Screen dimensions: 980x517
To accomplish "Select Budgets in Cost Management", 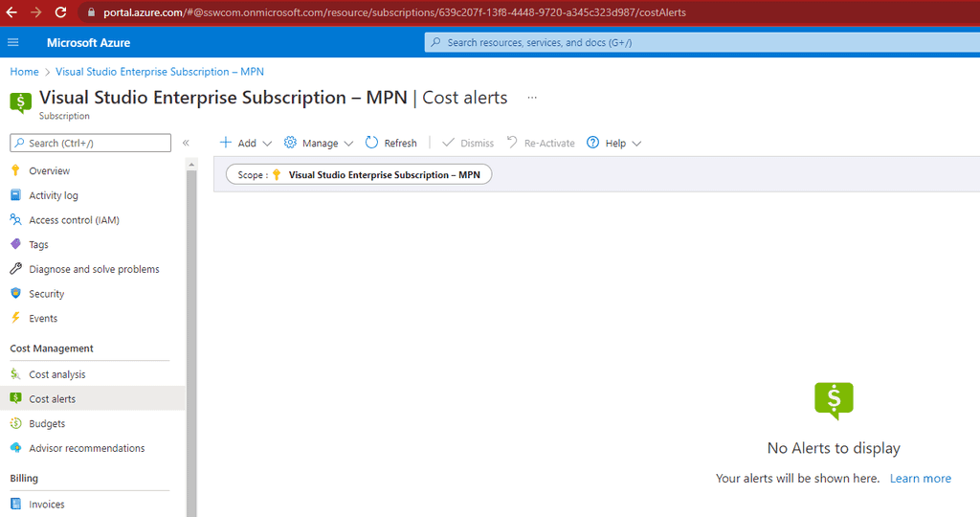I will pos(47,423).
